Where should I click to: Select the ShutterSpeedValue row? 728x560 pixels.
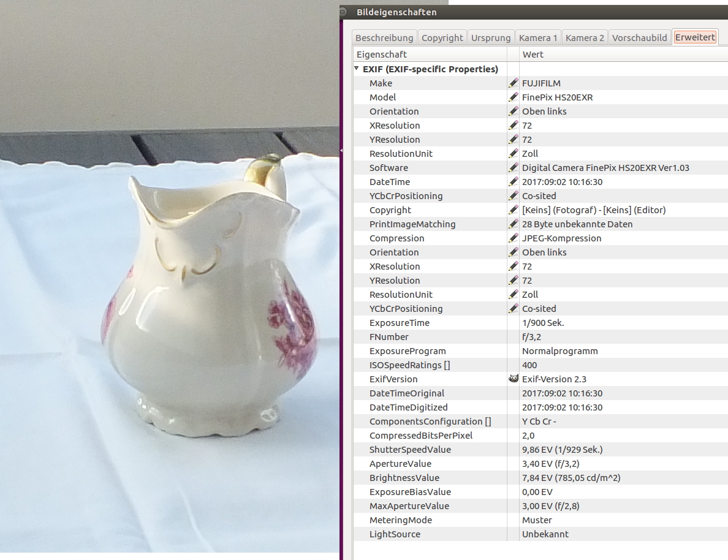click(x=540, y=450)
